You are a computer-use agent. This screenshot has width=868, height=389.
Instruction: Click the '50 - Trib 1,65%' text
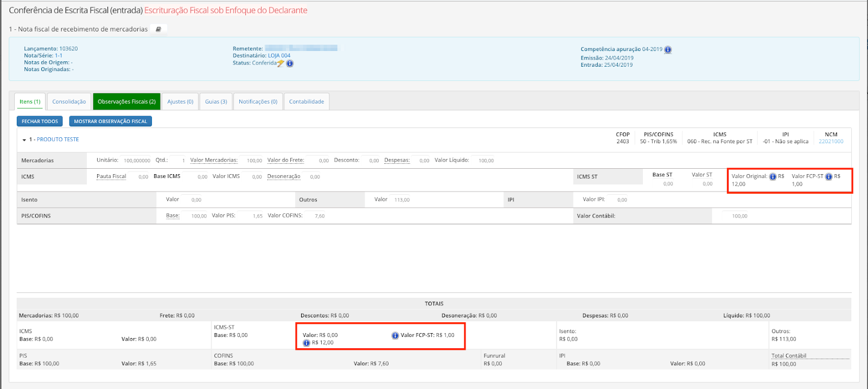pyautogui.click(x=659, y=142)
